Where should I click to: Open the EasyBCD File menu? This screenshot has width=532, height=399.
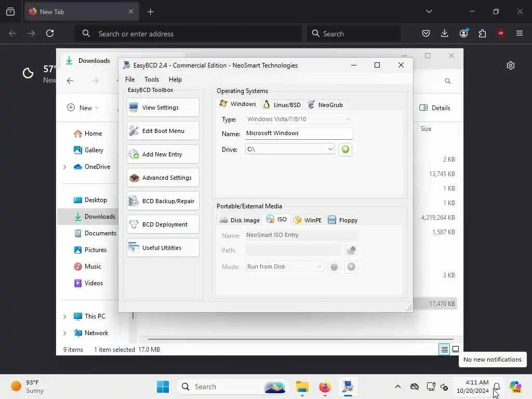click(x=130, y=79)
